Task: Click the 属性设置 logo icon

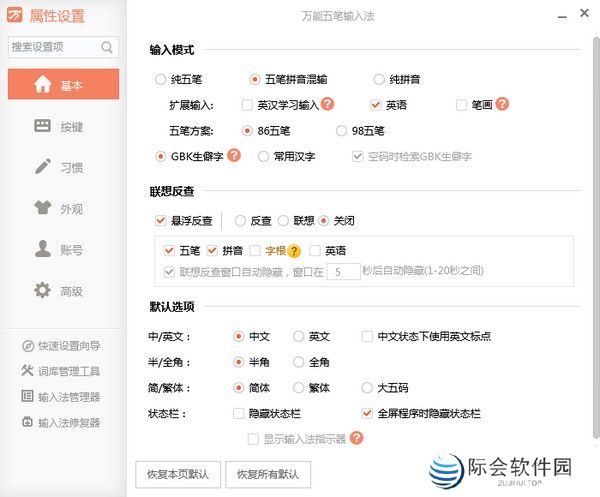Action: pos(15,15)
